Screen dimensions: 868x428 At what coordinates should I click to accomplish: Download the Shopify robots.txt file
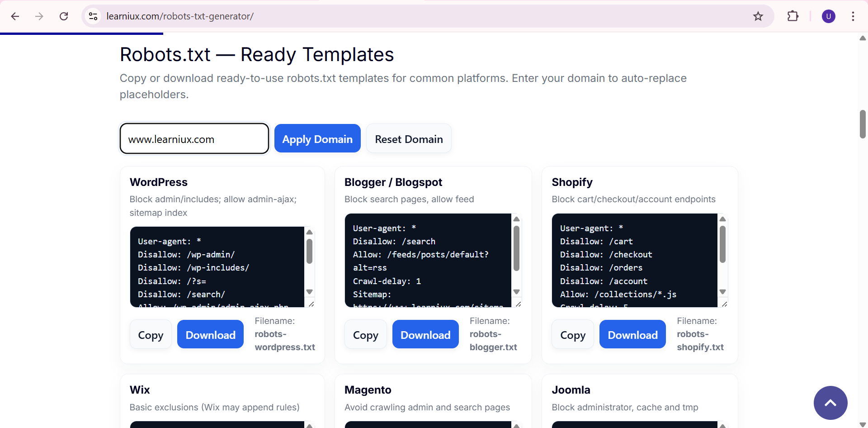click(x=632, y=335)
